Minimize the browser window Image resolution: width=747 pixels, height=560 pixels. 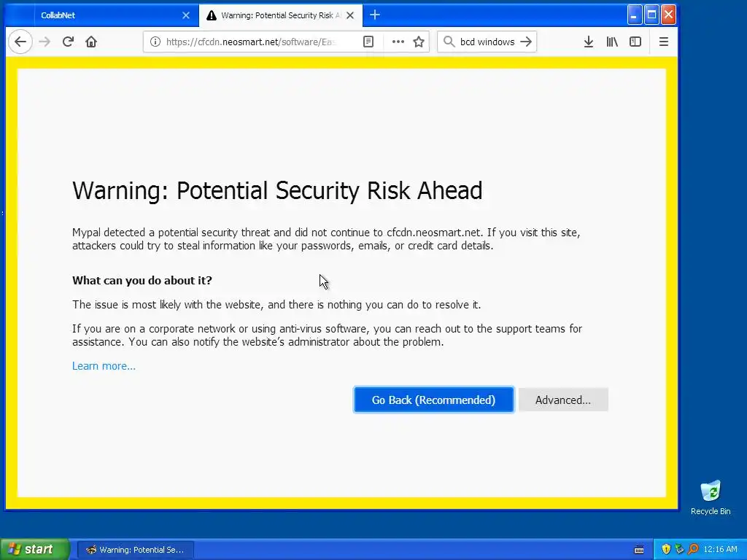pyautogui.click(x=634, y=15)
